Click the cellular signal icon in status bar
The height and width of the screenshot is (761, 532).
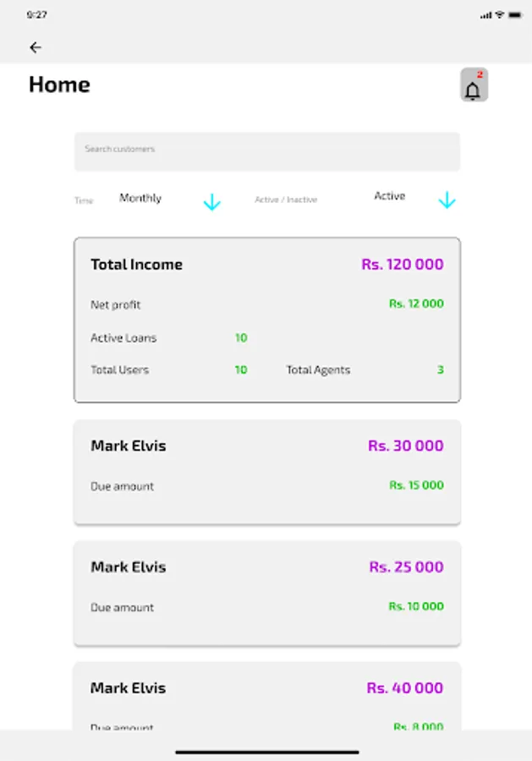[487, 14]
